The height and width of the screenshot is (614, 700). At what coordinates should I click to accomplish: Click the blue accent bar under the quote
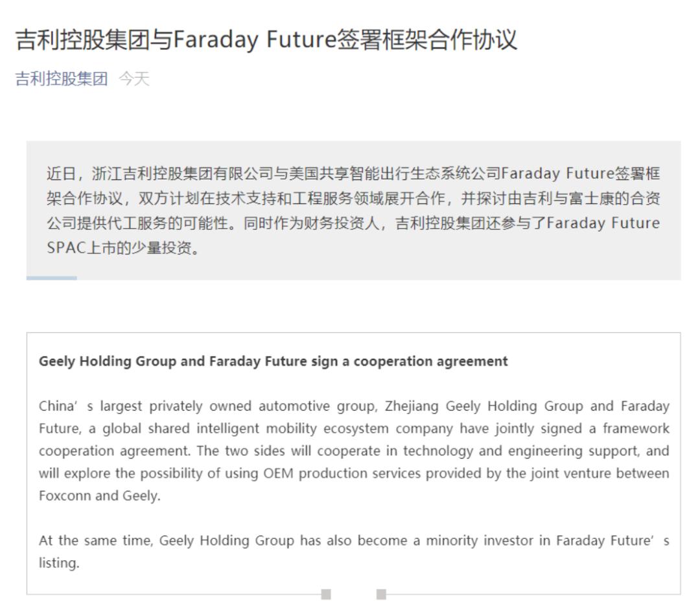(x=52, y=278)
